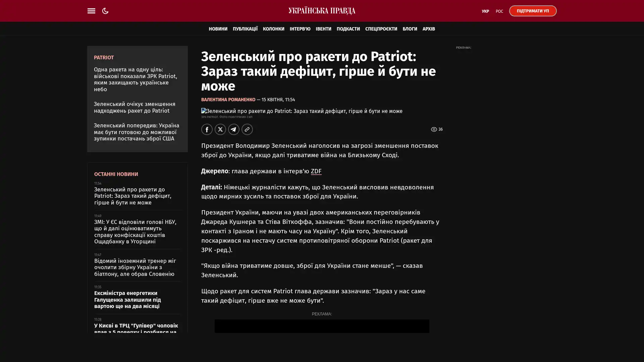Open the PATRIOT tag heading

pos(104,58)
